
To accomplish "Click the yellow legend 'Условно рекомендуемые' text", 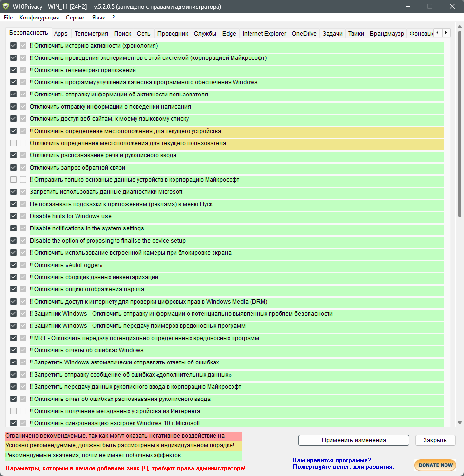I will click(x=120, y=445).
